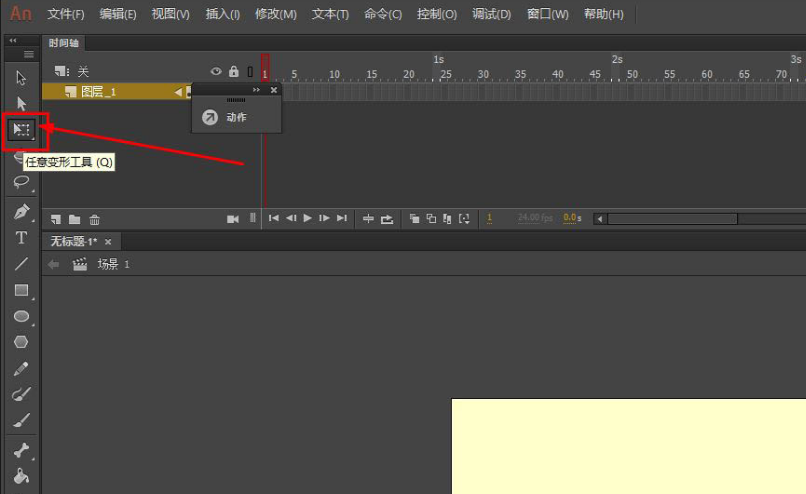This screenshot has width=806, height=494.
Task: Create a new layer folder
Action: [x=75, y=219]
